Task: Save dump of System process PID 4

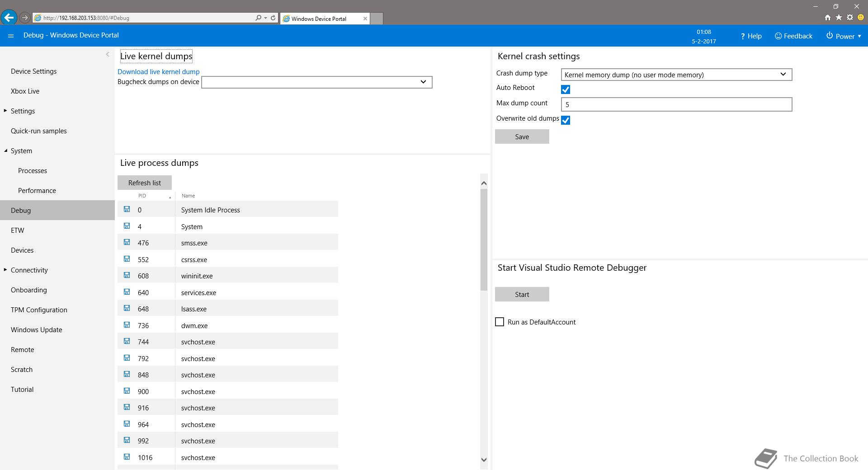Action: point(127,226)
